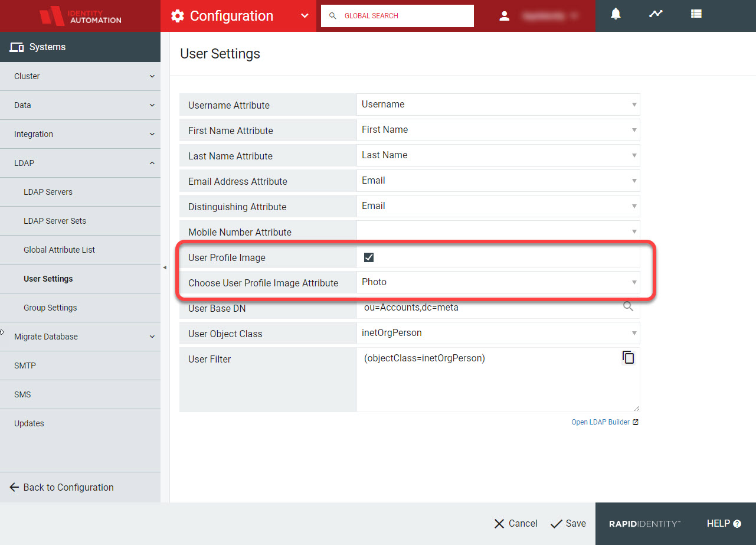Click the Global Search field
The width and height of the screenshot is (756, 545).
point(397,16)
